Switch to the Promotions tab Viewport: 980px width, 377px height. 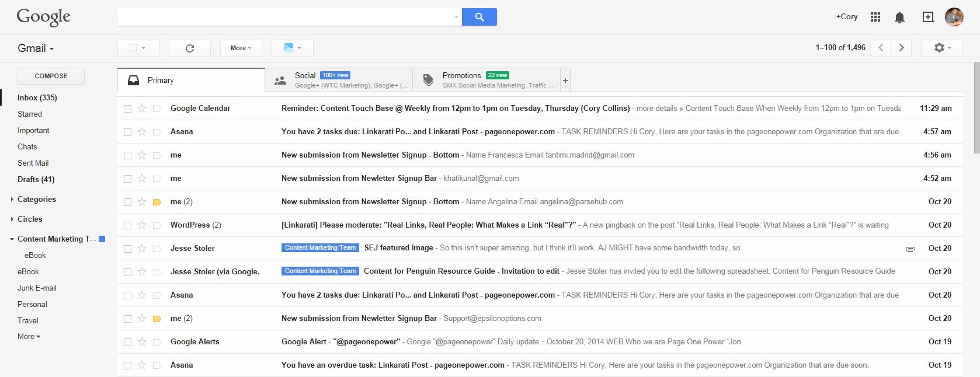click(486, 80)
